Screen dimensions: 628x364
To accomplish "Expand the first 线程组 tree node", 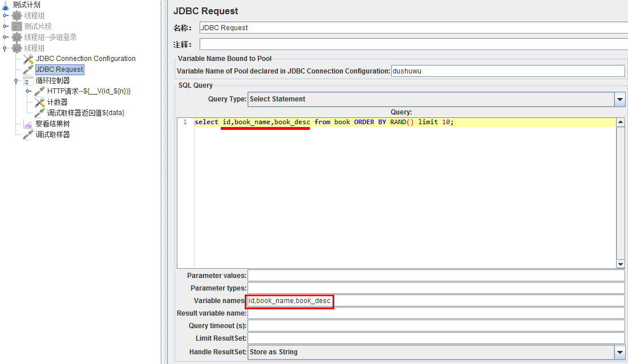I will pyautogui.click(x=5, y=15).
